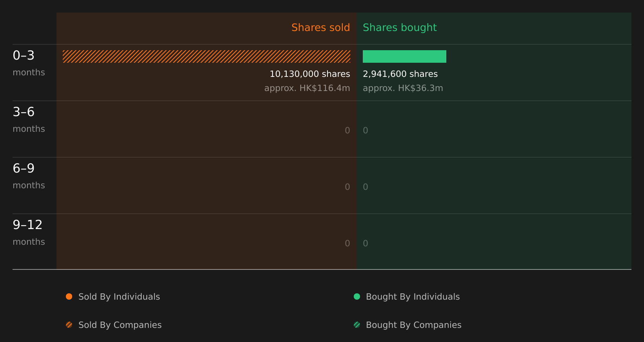Click the green Bought By Individuals legend dot

(357, 297)
